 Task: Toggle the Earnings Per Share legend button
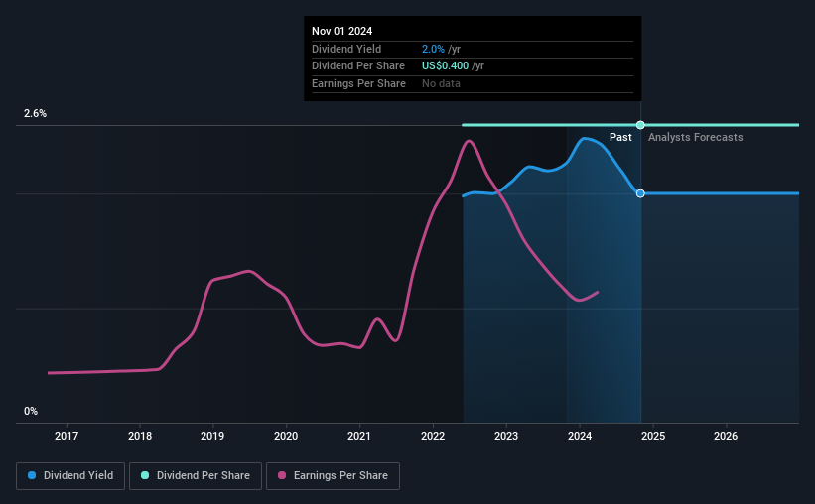click(333, 476)
